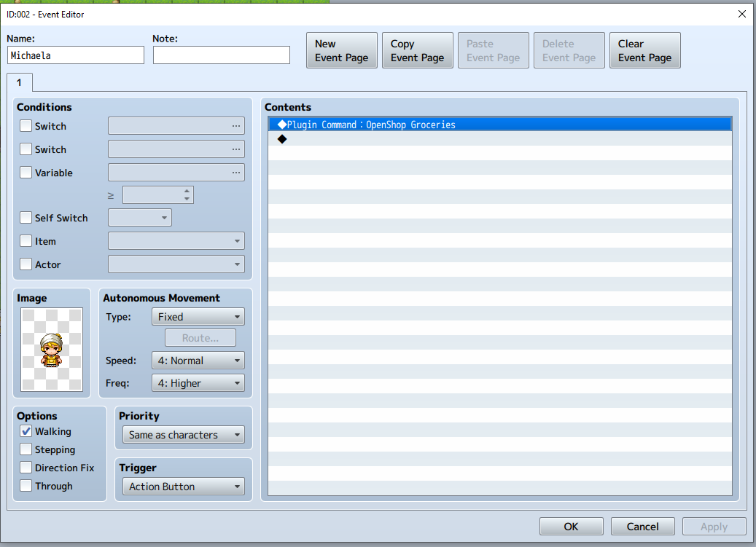Click Delete Event Page button

pos(569,50)
